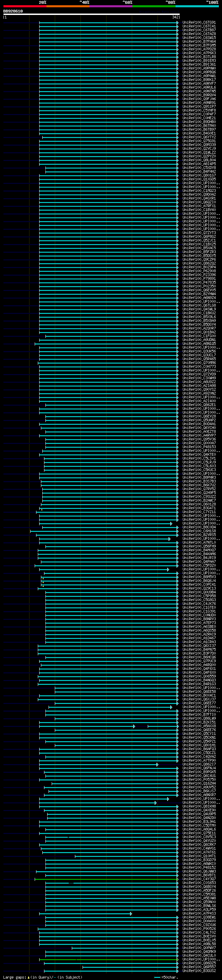Select hit label UniRef100_B4G0E1
The width and height of the screenshot is (222, 980).
[199, 133]
